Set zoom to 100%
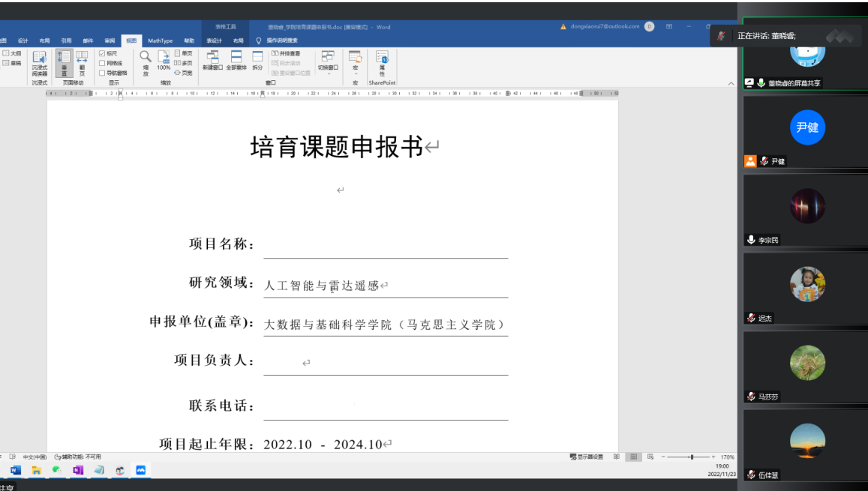This screenshot has height=491, width=868. [x=164, y=63]
